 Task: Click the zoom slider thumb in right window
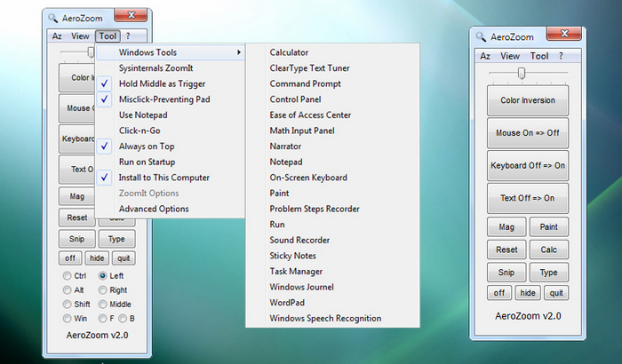click(x=522, y=73)
